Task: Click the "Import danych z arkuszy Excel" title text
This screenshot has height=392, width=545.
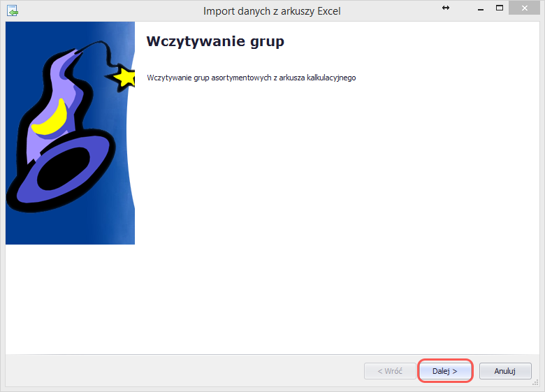Action: (x=272, y=11)
